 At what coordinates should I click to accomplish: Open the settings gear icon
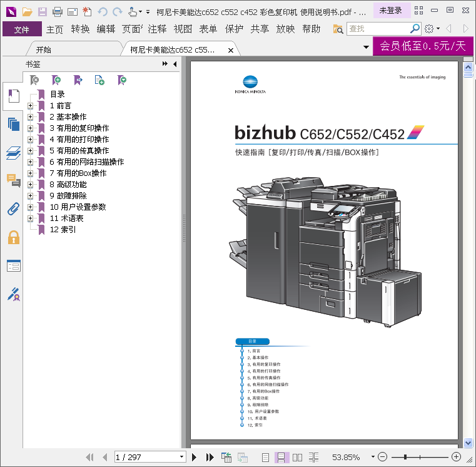pyautogui.click(x=429, y=29)
